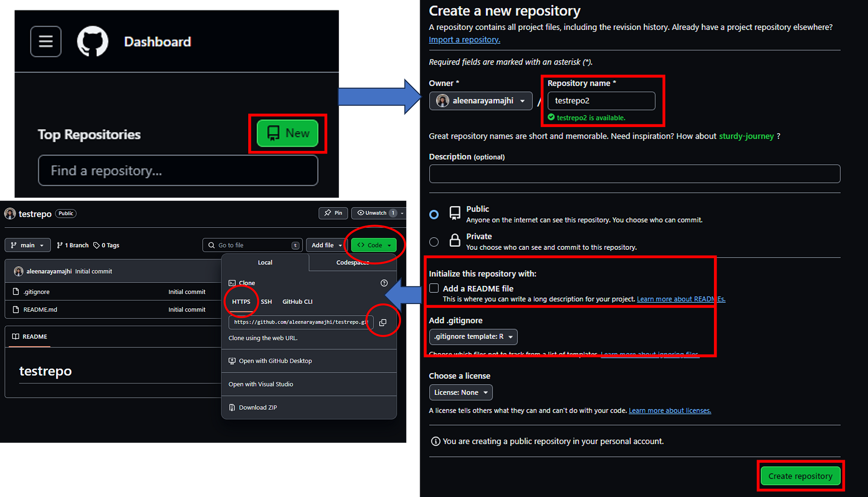Screen dimensions: 868x497
Task: Open the main branch selector
Action: point(28,245)
